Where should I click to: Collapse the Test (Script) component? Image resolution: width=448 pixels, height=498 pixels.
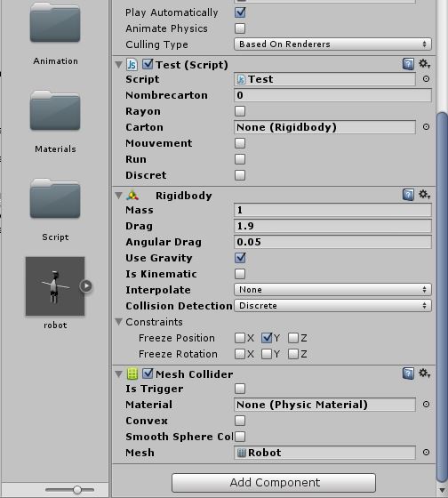[119, 65]
